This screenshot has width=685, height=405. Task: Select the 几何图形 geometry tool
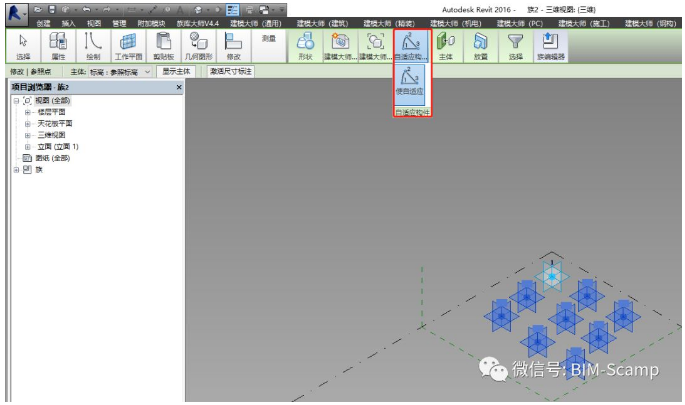(199, 44)
